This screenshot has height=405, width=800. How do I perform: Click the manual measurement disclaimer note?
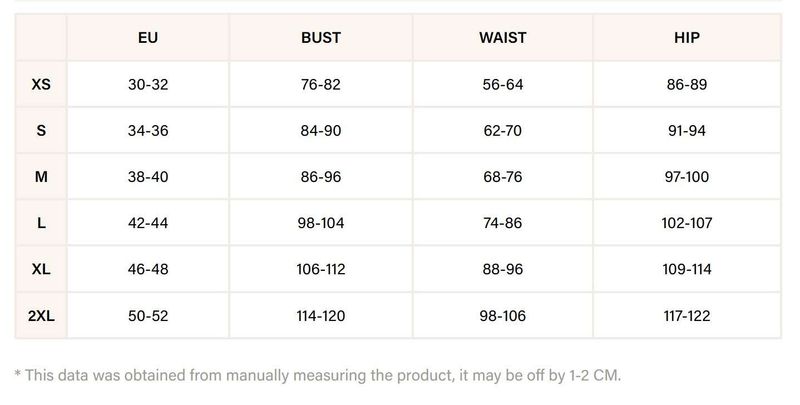tap(318, 375)
